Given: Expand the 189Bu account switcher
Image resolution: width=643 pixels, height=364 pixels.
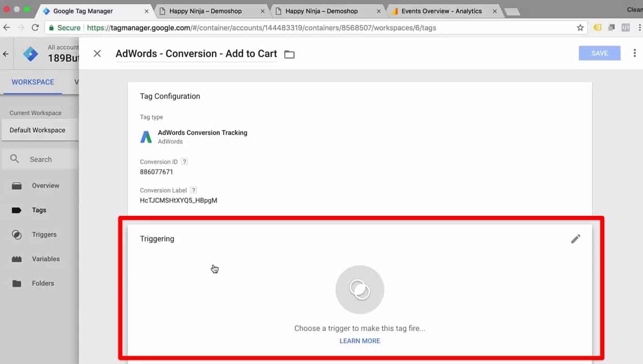Looking at the screenshot, I should tap(61, 58).
